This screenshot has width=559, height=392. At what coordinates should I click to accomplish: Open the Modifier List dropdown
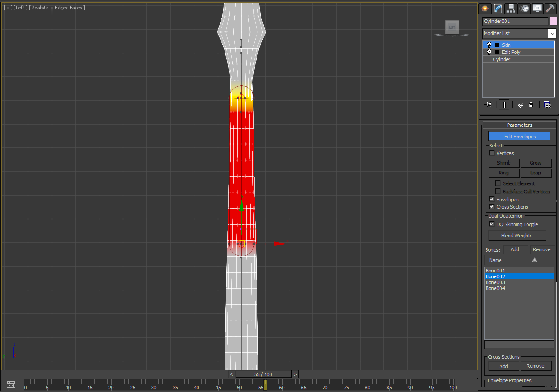(x=552, y=33)
